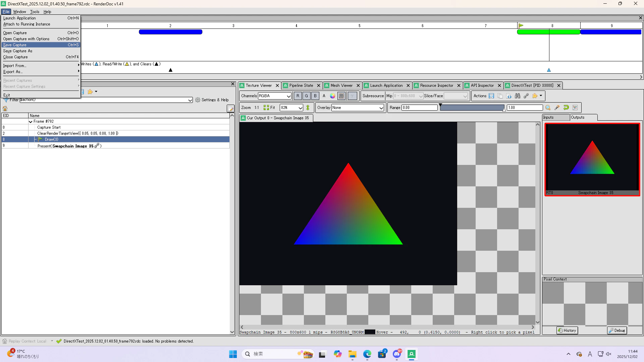Click the green reset range arrow icon

(566, 108)
